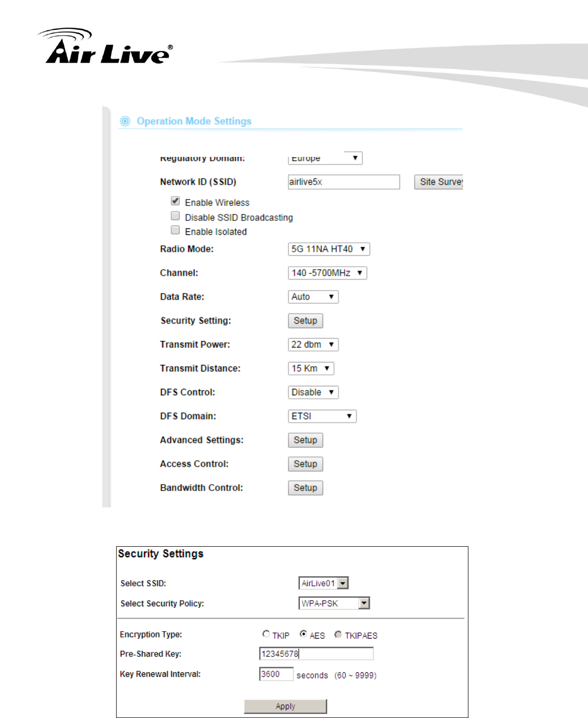Viewport: 588px width, 718px height.
Task: Check the Enable Isolated option
Action: click(x=175, y=230)
